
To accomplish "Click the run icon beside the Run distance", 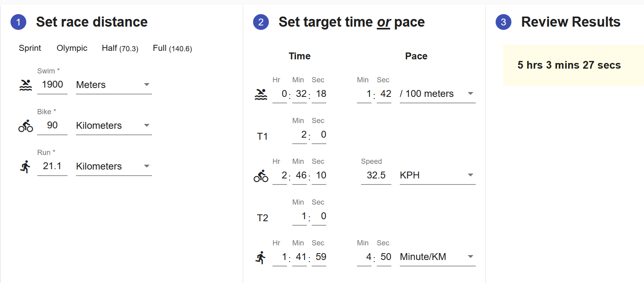I will coord(25,166).
